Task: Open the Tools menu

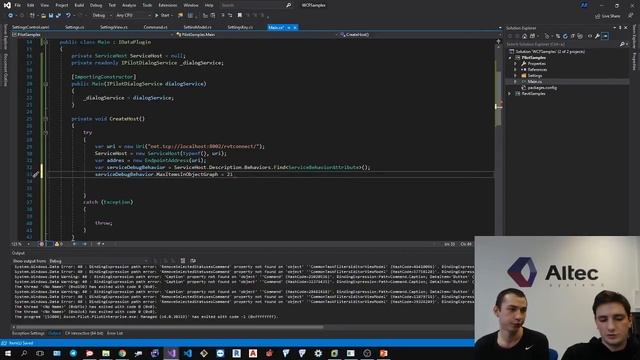Action: [147, 5]
